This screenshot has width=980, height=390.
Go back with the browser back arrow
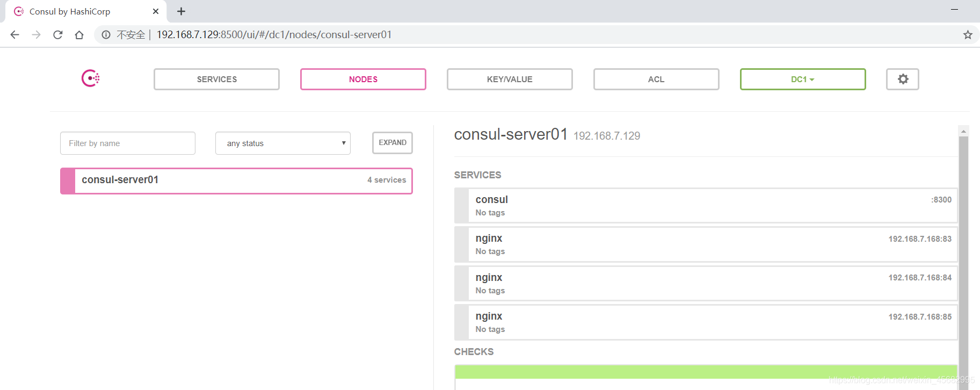[14, 35]
